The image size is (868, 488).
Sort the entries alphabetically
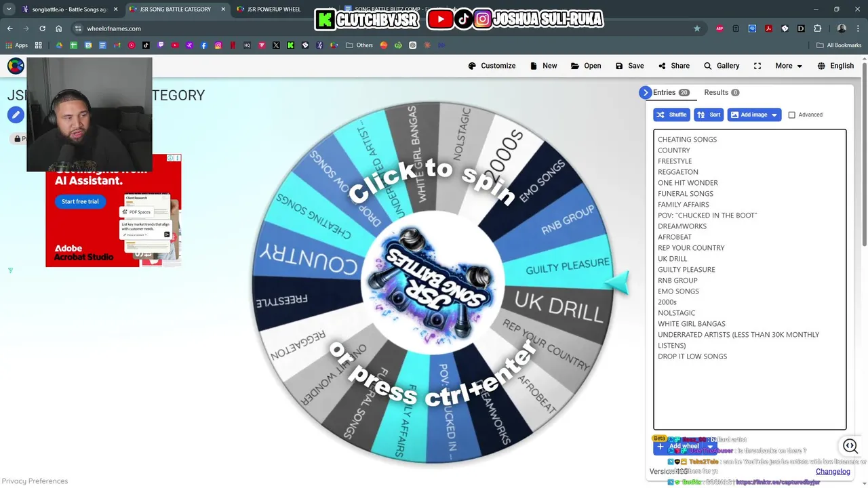click(x=709, y=115)
